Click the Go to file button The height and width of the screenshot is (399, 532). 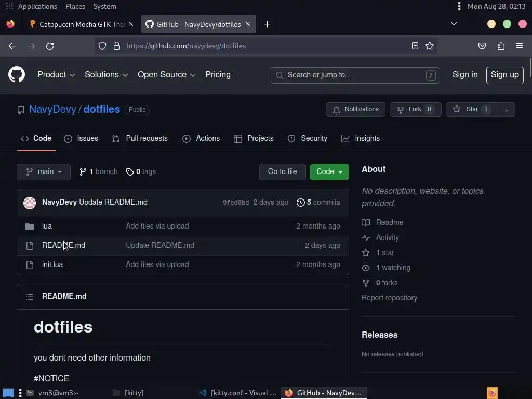(282, 171)
